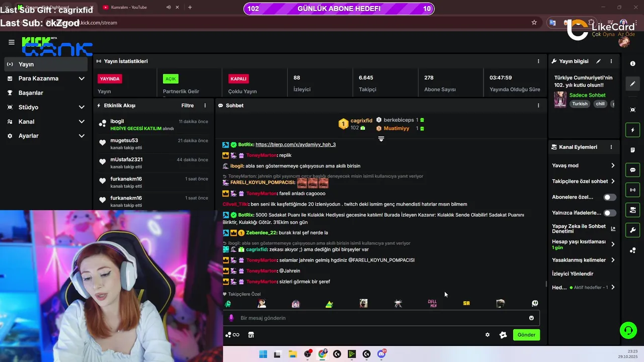The image size is (644, 362).
Task: Open File Explorer from taskbar
Action: click(292, 354)
